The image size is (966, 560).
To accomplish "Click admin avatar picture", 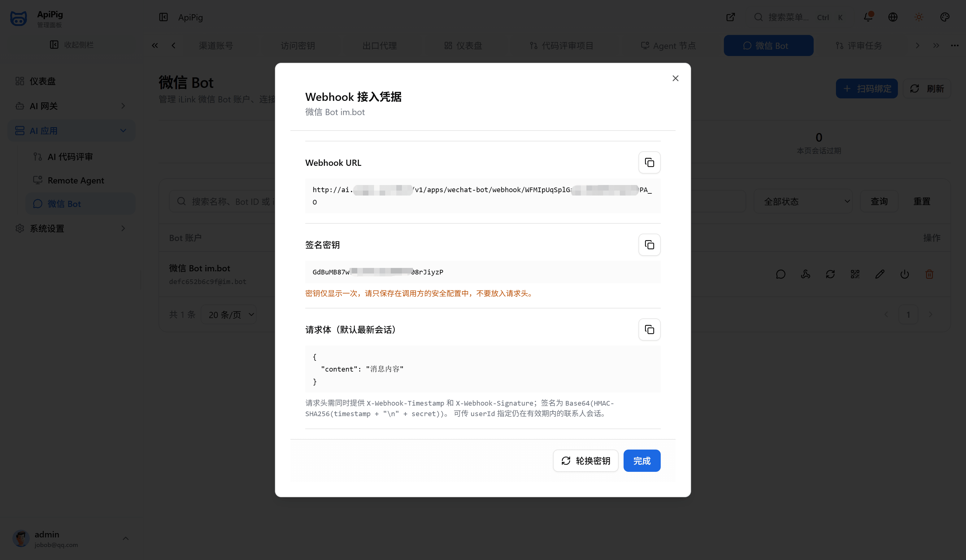I will tap(21, 538).
